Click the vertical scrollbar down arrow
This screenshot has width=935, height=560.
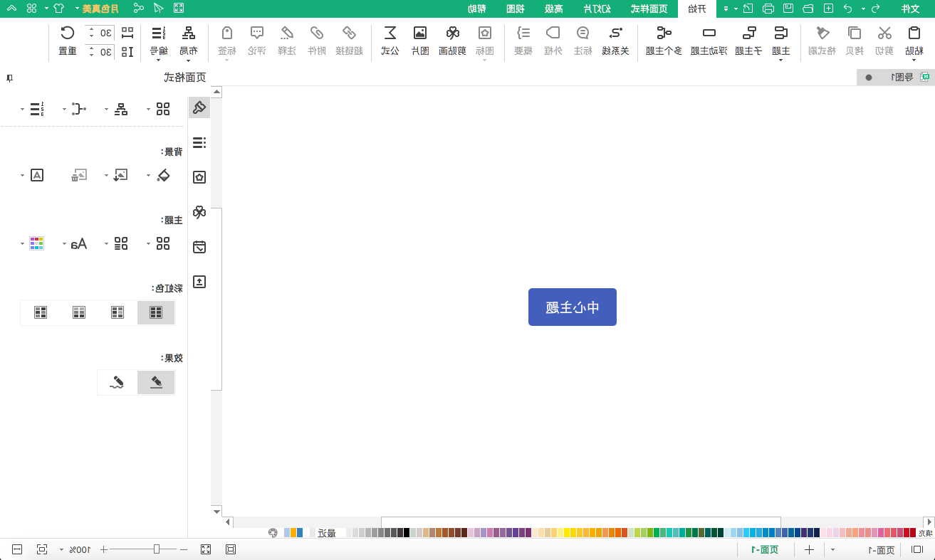point(216,512)
